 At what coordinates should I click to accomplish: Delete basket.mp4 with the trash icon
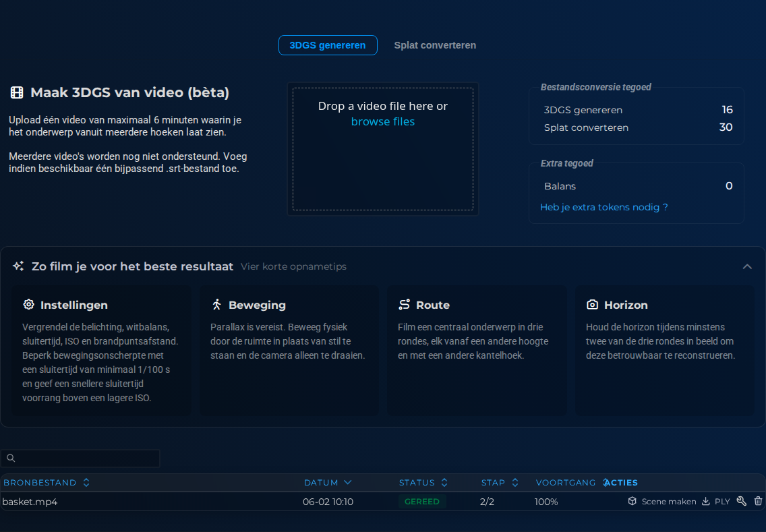pyautogui.click(x=758, y=501)
